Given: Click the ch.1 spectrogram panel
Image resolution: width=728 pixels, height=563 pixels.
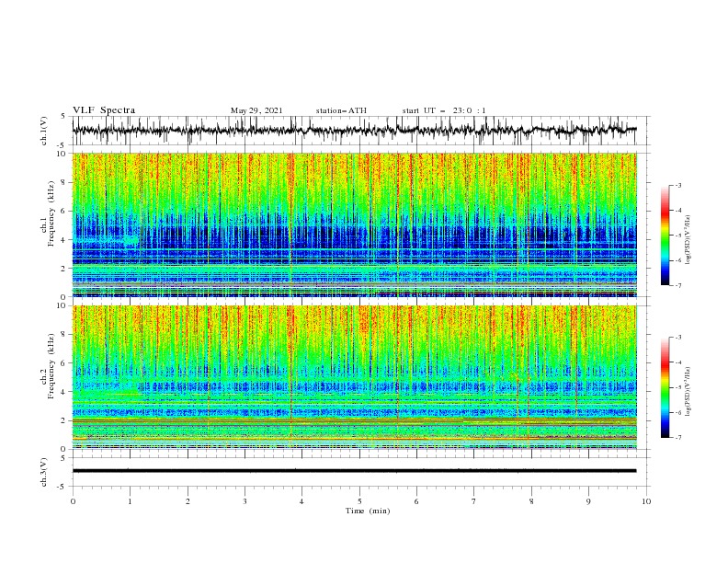Looking at the screenshot, I should point(354,224).
